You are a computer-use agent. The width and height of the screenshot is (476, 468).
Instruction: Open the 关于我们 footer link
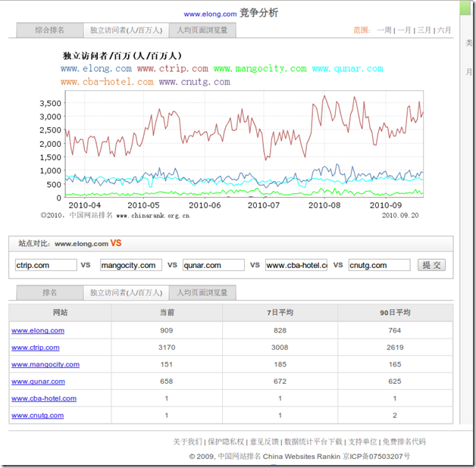187,441
